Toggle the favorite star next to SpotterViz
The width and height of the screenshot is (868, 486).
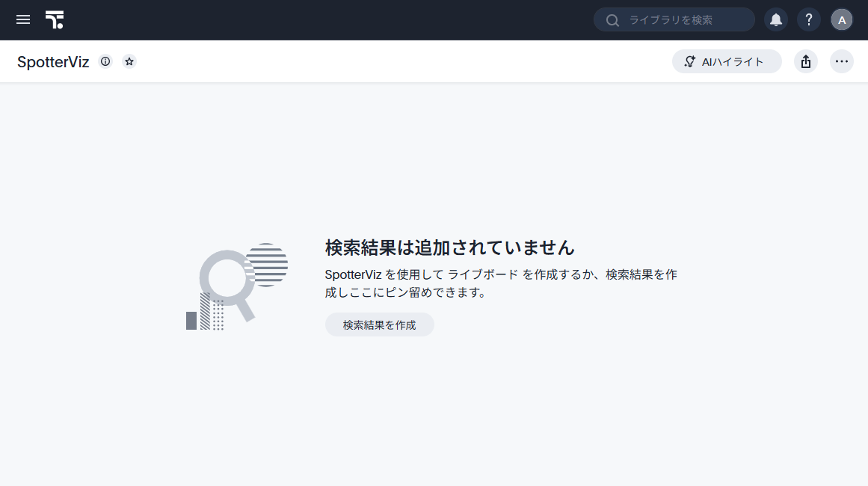click(129, 61)
